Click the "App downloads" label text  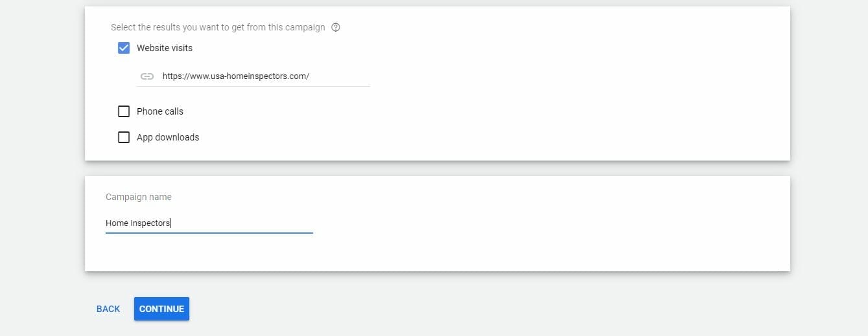click(x=168, y=137)
